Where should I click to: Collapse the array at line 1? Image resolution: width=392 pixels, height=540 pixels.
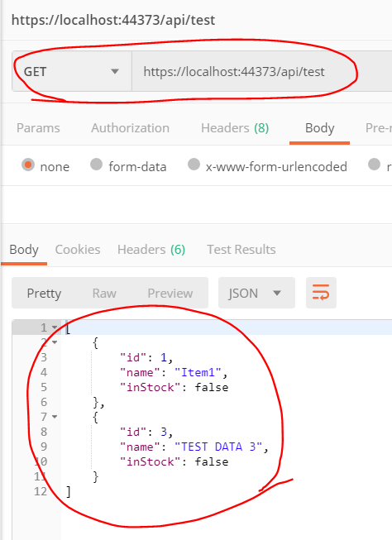55,327
